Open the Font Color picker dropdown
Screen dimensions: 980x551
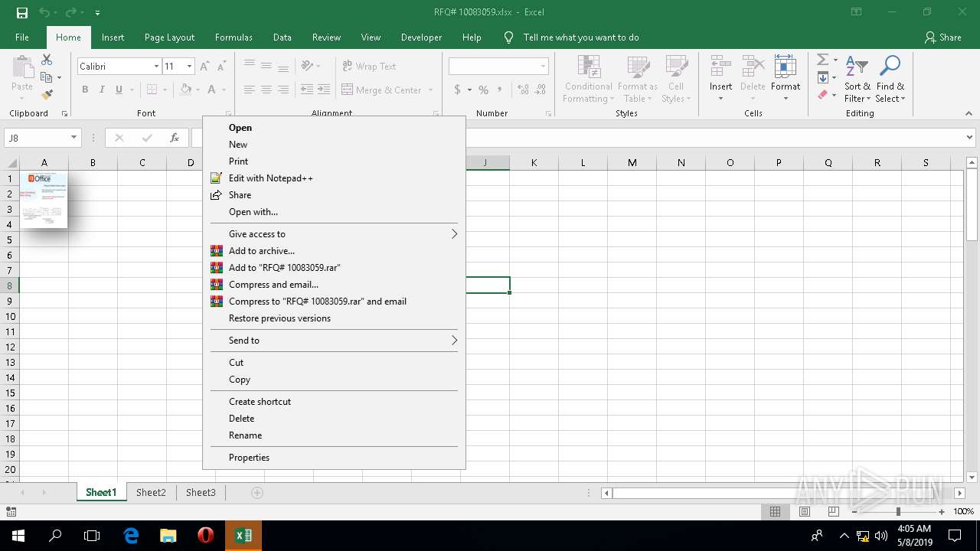tap(224, 90)
